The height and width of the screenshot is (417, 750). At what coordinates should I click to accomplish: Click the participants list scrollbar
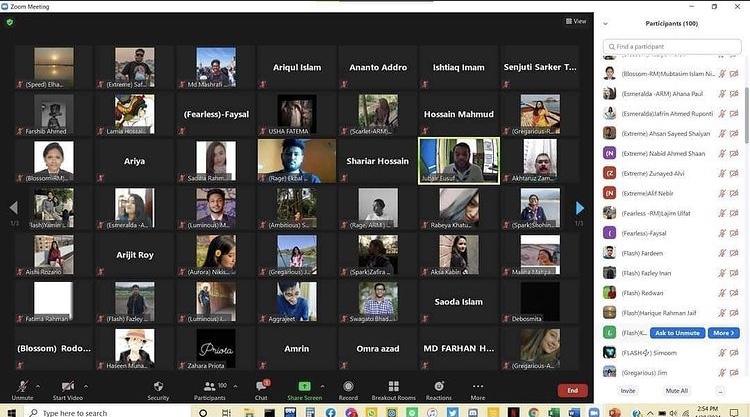click(x=745, y=110)
